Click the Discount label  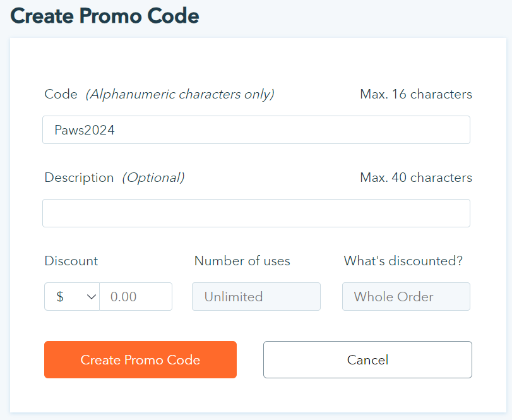[x=71, y=261]
